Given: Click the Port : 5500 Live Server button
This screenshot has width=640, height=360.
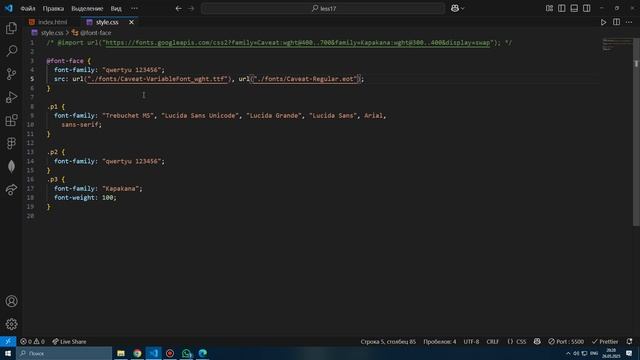Looking at the screenshot, I should click(566, 342).
